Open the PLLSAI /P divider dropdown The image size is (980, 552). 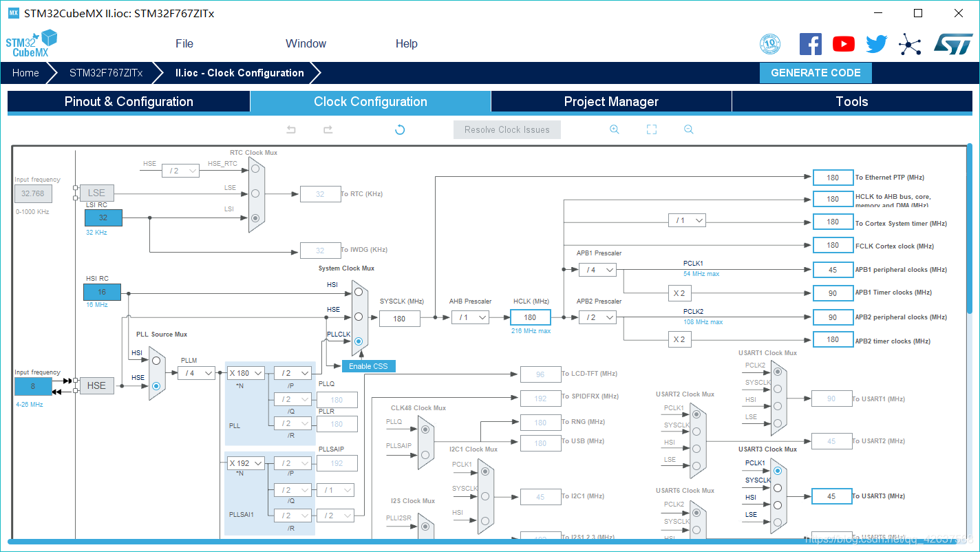[292, 463]
